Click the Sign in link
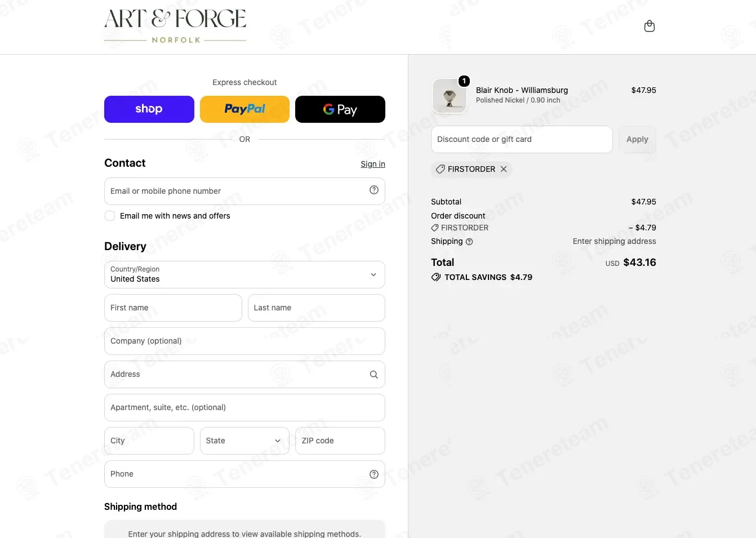Viewport: 756px width, 538px height. (373, 164)
